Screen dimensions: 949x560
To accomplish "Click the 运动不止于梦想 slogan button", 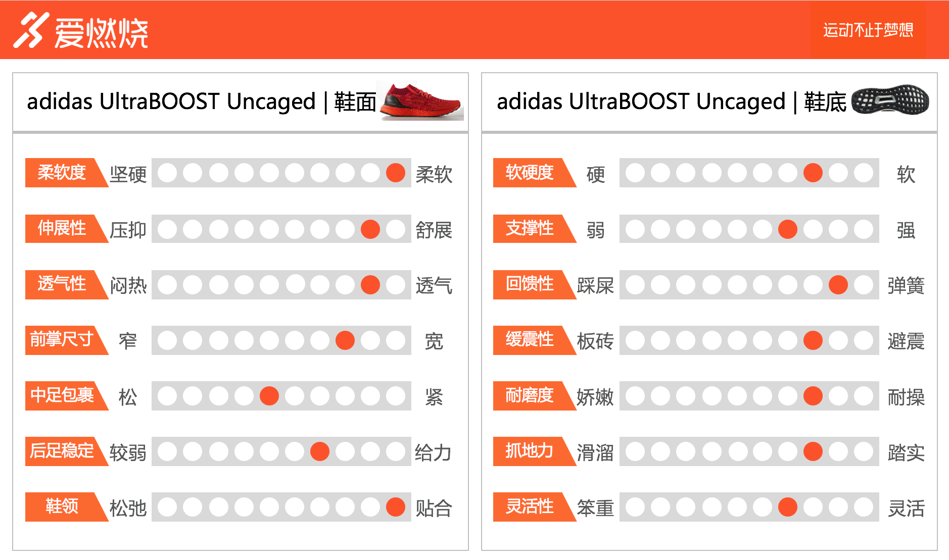I will 868,30.
